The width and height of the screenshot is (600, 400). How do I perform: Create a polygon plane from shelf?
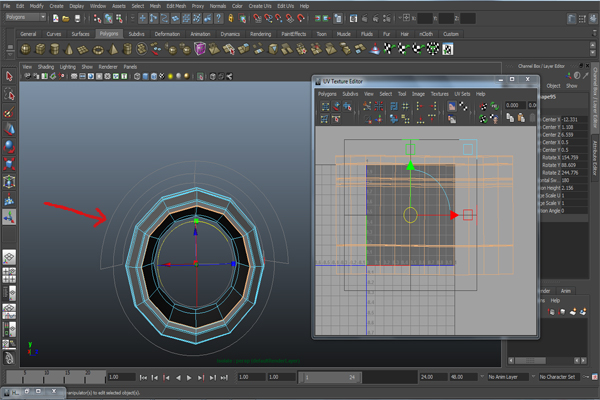pyautogui.click(x=83, y=49)
